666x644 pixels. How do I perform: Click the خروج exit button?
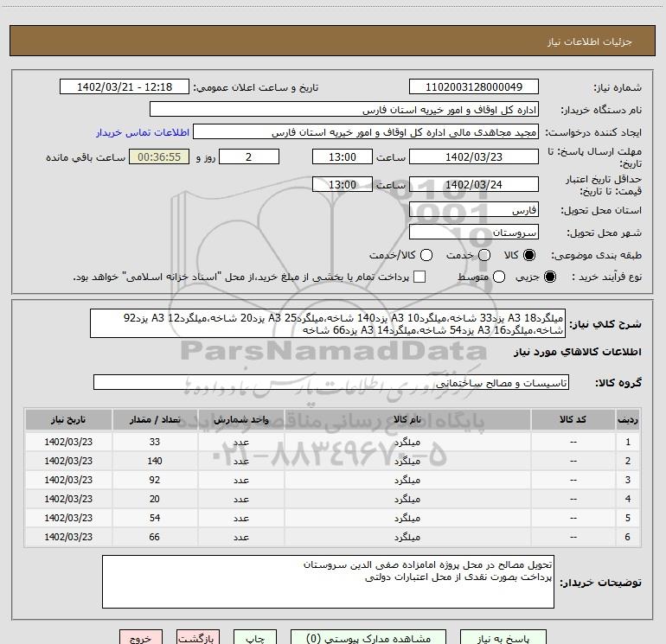coord(141,638)
